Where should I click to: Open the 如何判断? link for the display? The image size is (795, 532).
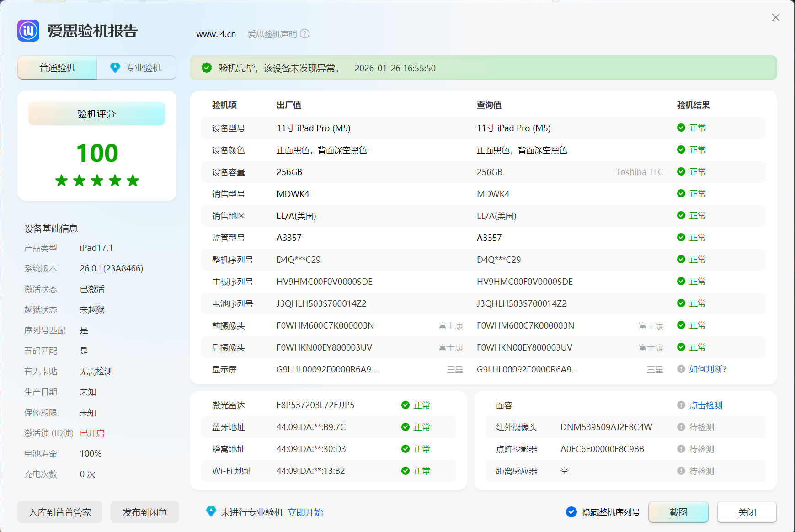pyautogui.click(x=708, y=369)
